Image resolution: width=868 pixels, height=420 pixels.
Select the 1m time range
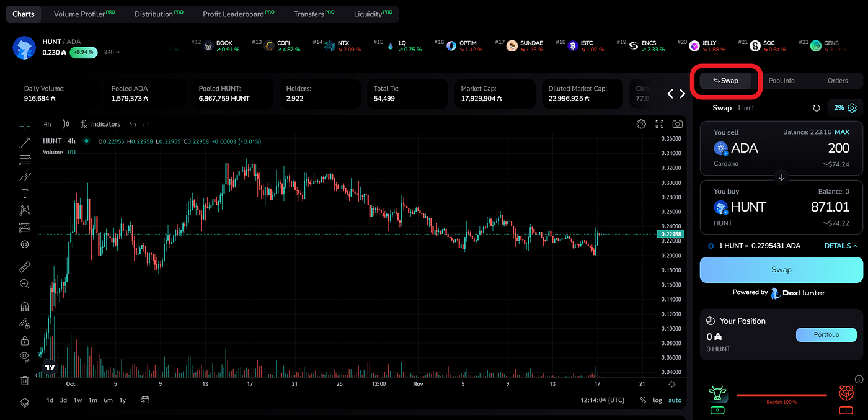tap(93, 400)
